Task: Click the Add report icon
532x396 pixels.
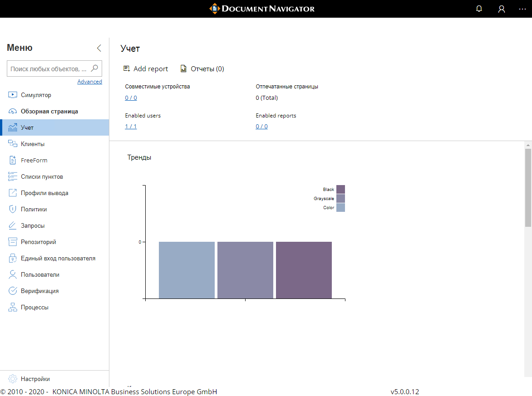Action: (127, 69)
